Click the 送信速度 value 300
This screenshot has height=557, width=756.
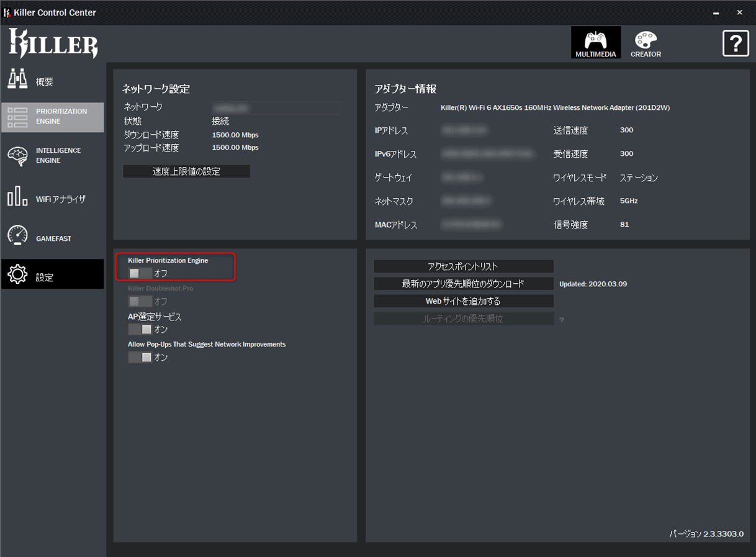(x=626, y=130)
